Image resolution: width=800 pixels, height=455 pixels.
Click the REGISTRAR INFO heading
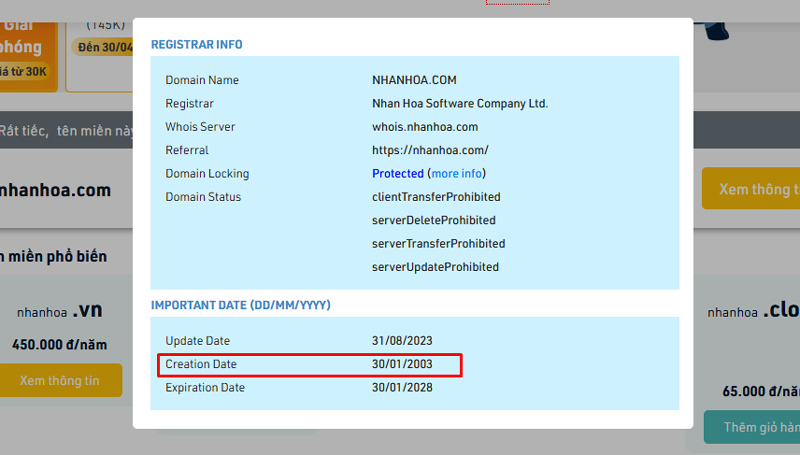pyautogui.click(x=196, y=45)
